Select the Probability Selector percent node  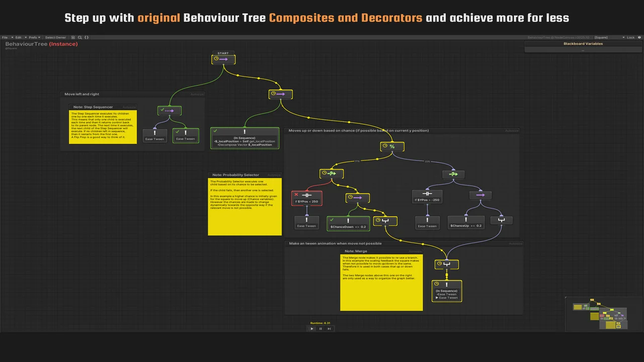pyautogui.click(x=392, y=147)
